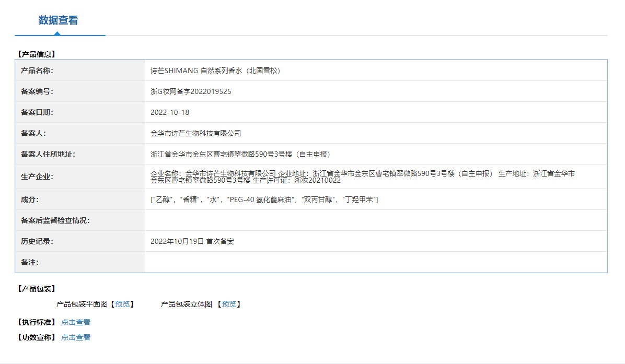
Task: Click the 生产企业: label cell
Action: [x=80, y=177]
